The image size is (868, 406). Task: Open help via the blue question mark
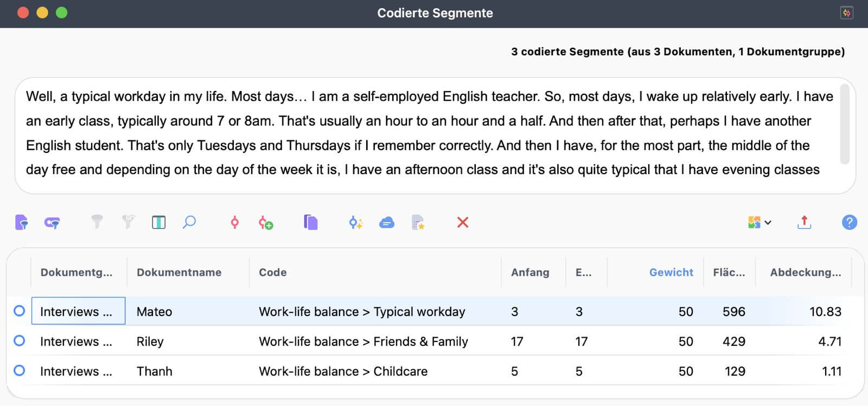(849, 222)
